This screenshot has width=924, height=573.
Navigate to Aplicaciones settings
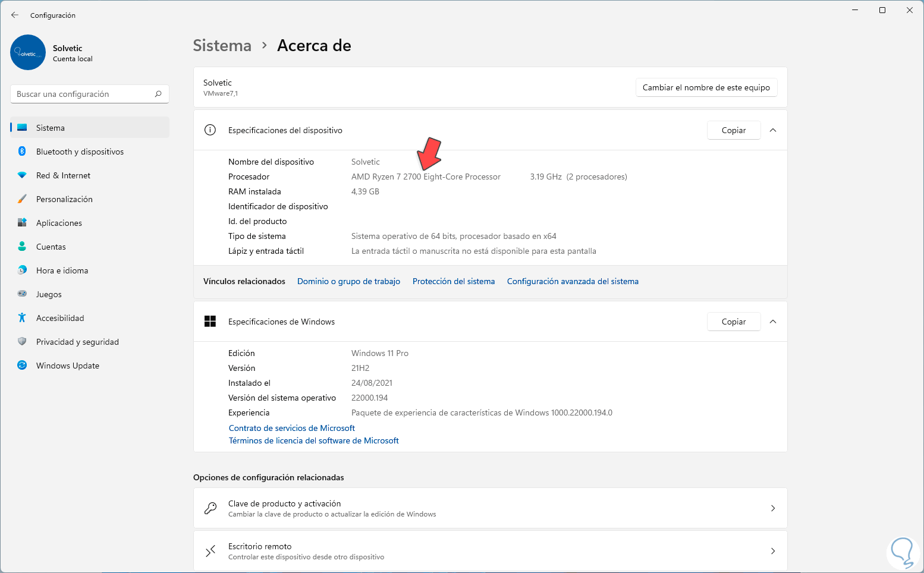tap(90, 223)
